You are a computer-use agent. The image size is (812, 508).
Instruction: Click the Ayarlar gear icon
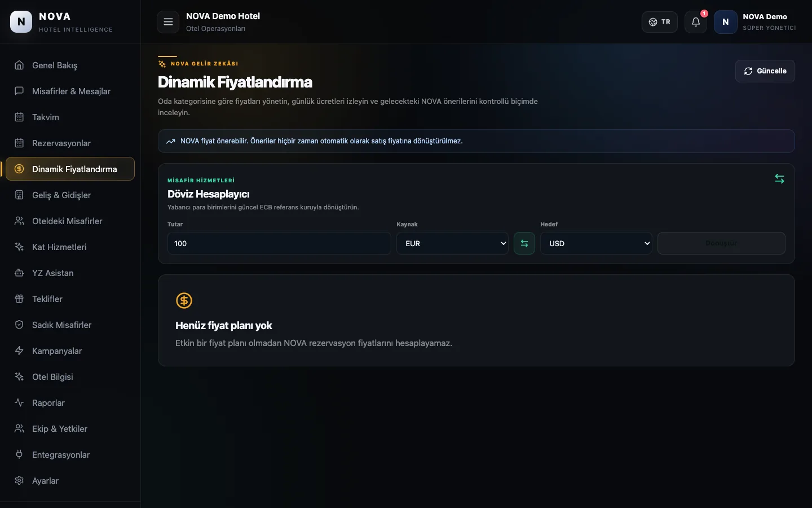[x=19, y=480]
